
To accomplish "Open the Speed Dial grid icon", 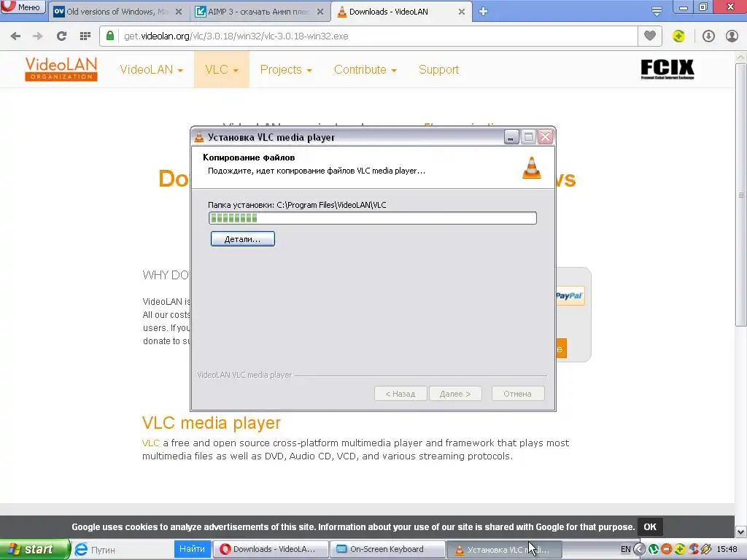I will (x=85, y=36).
